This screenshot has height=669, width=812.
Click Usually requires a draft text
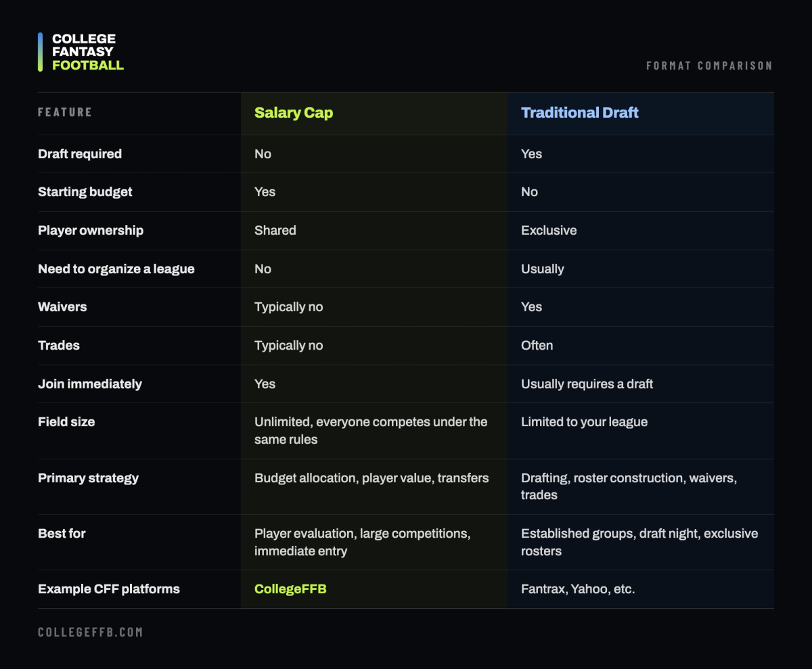click(587, 384)
